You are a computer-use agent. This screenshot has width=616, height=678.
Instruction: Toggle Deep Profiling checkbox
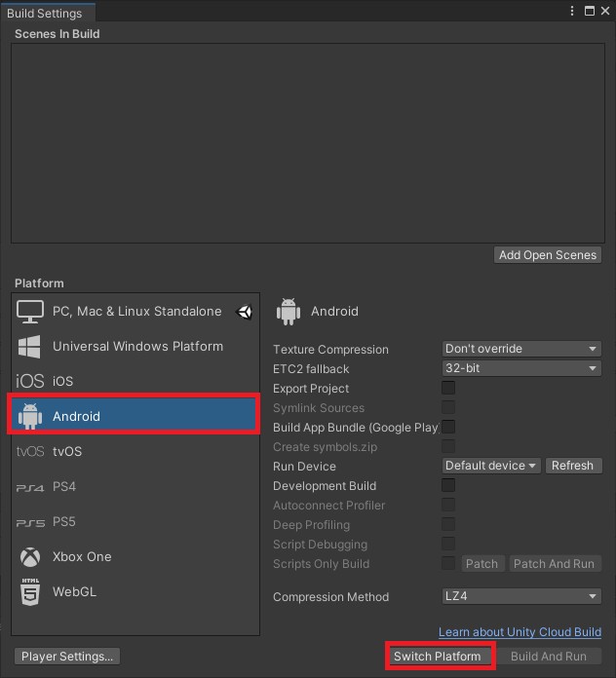point(448,524)
